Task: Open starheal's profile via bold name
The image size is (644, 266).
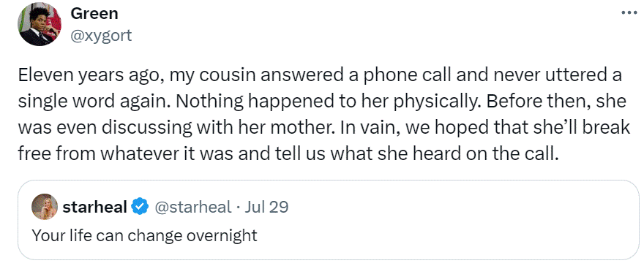Action: coord(95,207)
